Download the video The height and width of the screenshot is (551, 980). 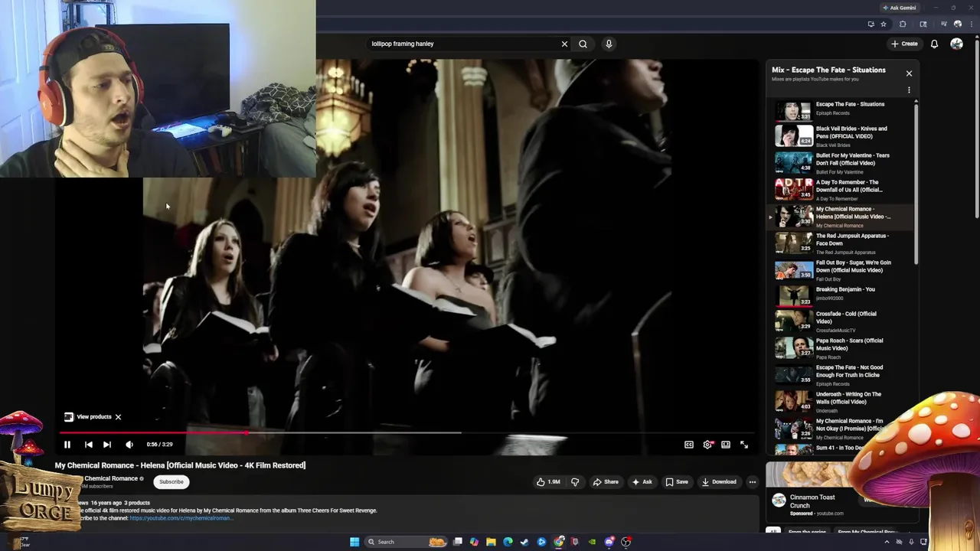(x=719, y=482)
